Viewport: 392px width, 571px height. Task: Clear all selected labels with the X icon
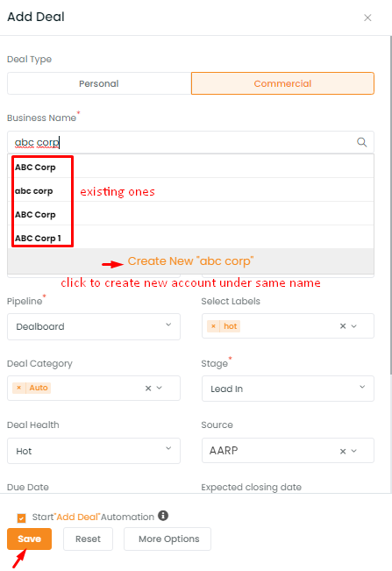(x=343, y=326)
